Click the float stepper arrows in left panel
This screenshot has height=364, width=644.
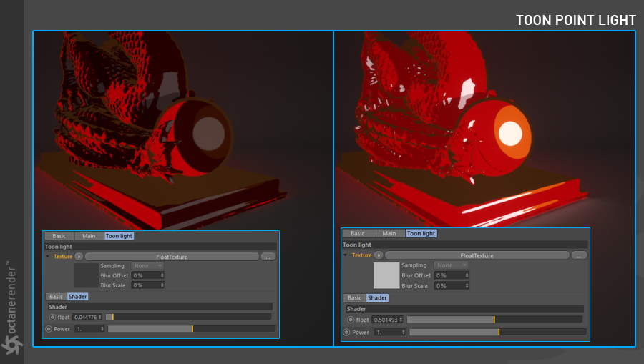pos(99,317)
